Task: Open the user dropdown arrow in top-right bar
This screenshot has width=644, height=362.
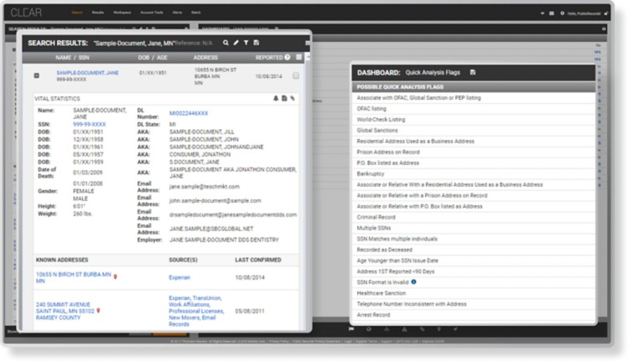Action: [543, 13]
